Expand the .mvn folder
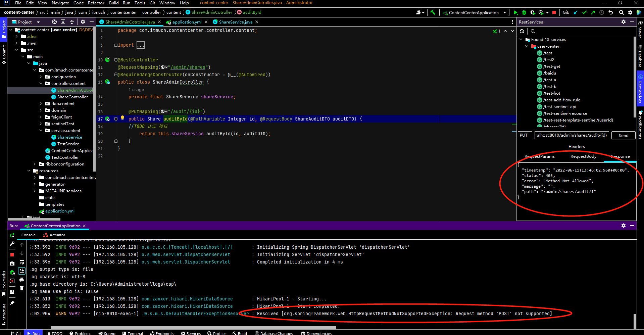644x335 pixels. (x=16, y=43)
